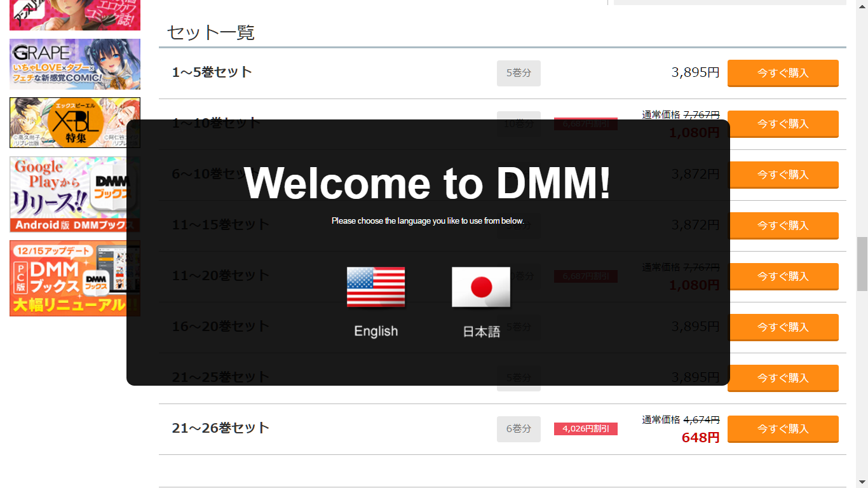Click 今すぐ購入 for the 16～20巻セット

coord(783,327)
